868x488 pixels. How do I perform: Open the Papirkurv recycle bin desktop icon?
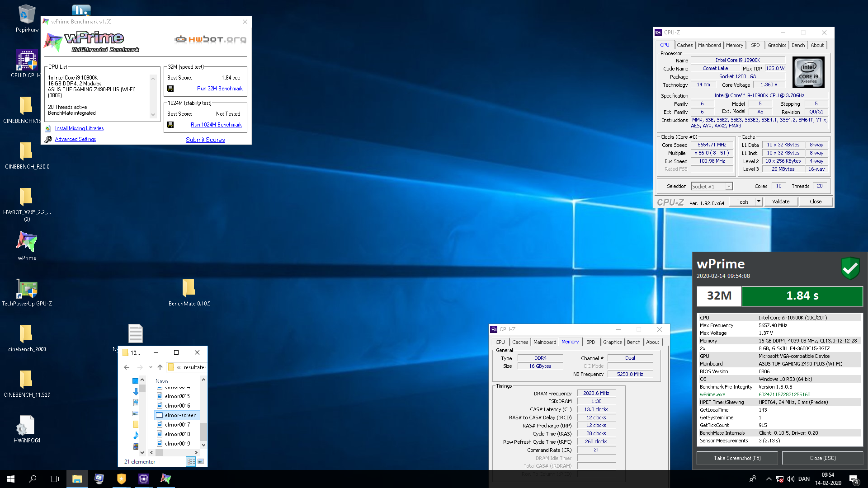click(27, 19)
